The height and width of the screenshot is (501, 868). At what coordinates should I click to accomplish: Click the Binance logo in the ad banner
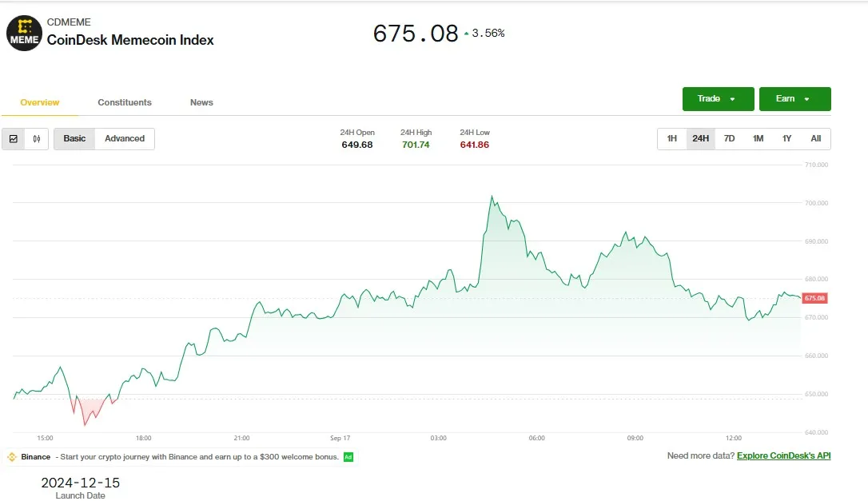(x=12, y=455)
